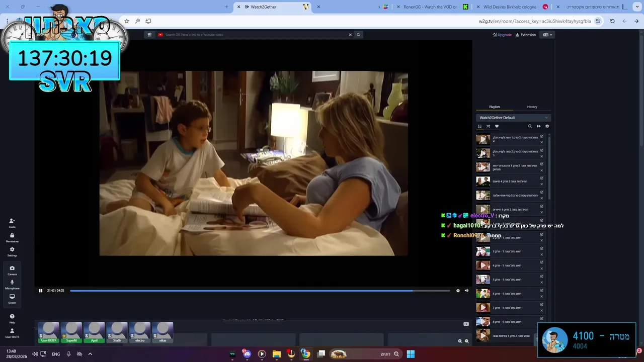Open the room layout dropdown
The height and width of the screenshot is (362, 644).
[x=547, y=35]
